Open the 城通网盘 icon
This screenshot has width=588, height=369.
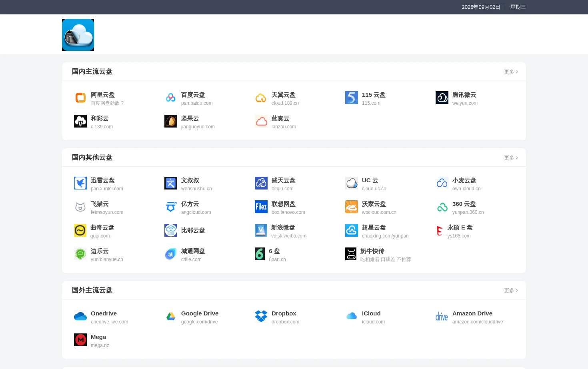[x=171, y=254]
